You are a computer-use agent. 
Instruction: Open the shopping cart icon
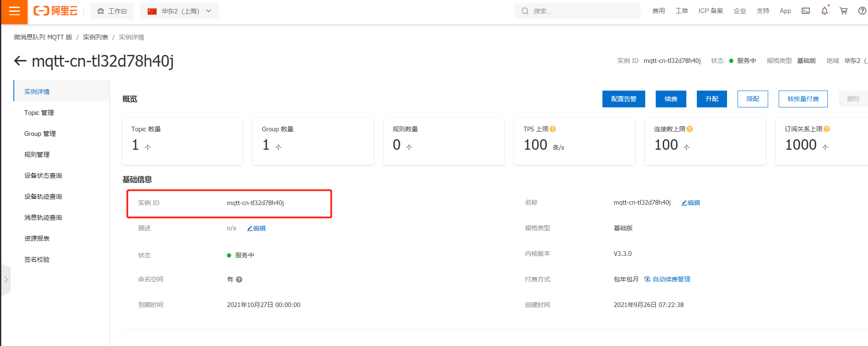point(843,11)
